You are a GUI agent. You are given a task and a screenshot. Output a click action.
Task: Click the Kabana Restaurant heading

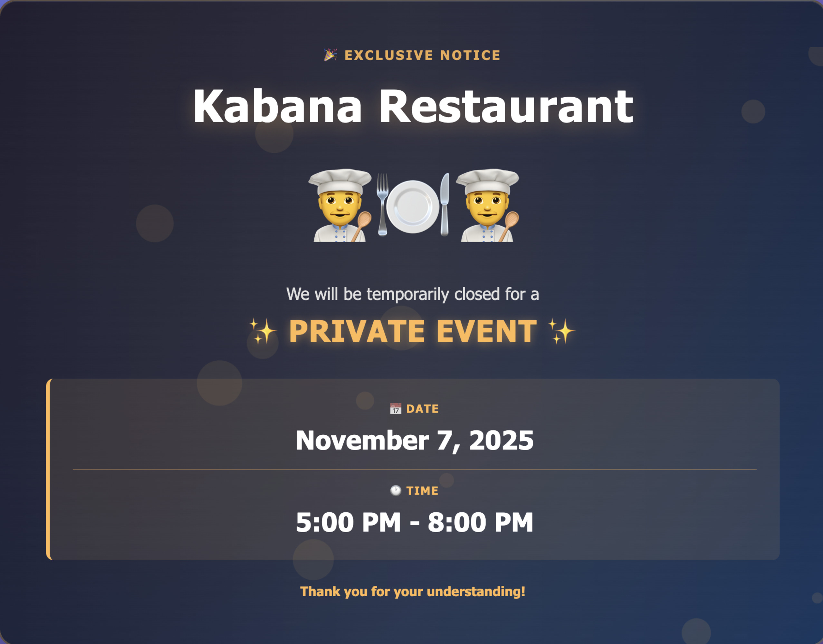click(413, 106)
